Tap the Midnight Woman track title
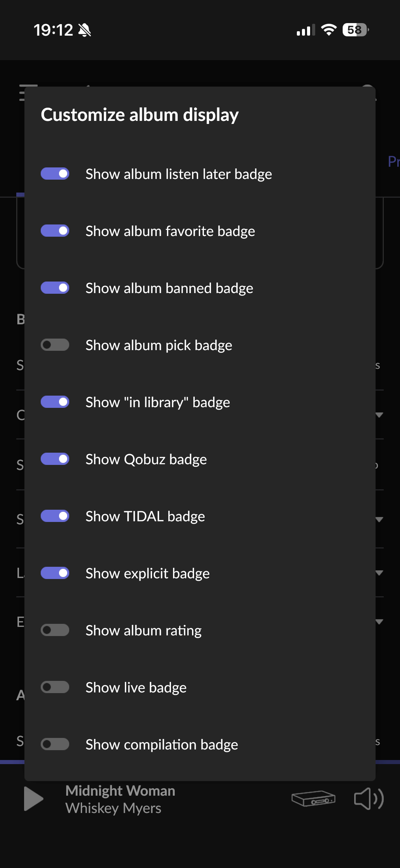Image resolution: width=400 pixels, height=868 pixels. 120,791
